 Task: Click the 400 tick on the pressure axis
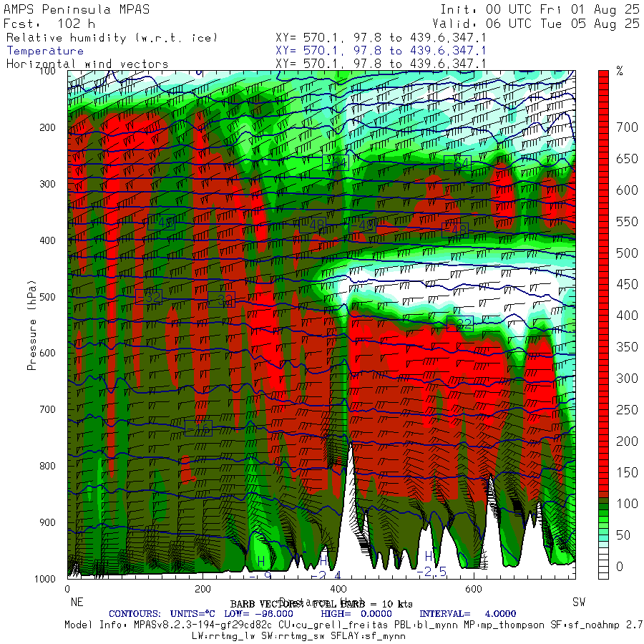[47, 240]
